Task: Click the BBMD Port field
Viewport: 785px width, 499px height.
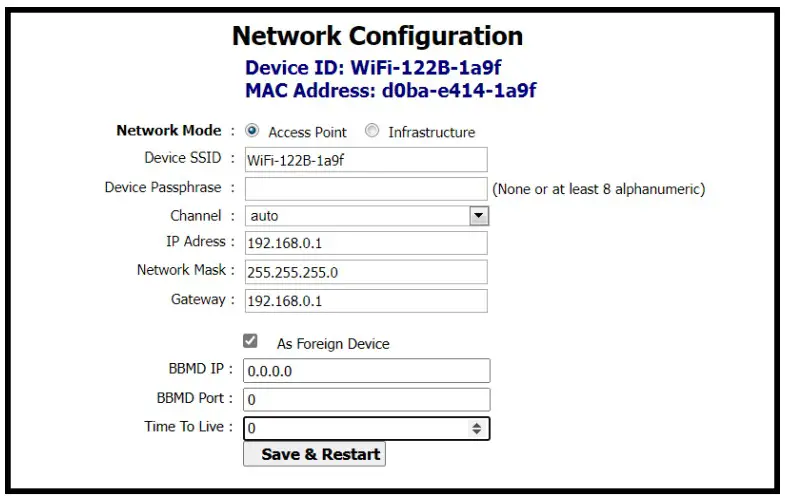Action: [367, 399]
